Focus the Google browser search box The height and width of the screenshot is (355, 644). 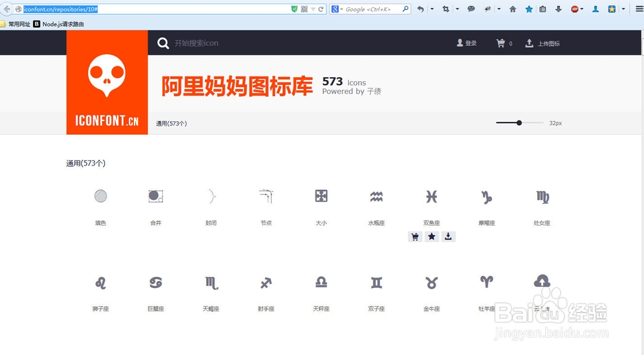[x=372, y=9]
